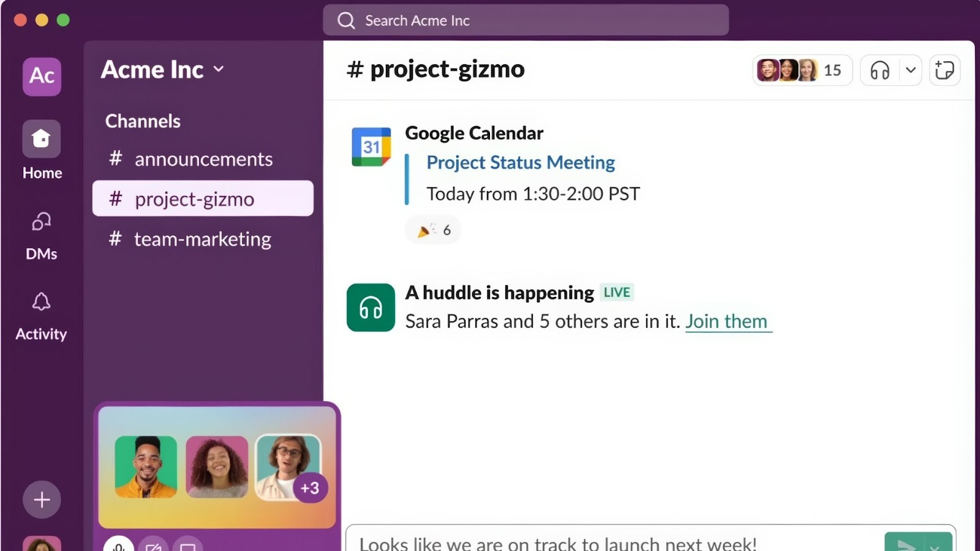Open the Activity view in the sidebar

click(x=41, y=312)
